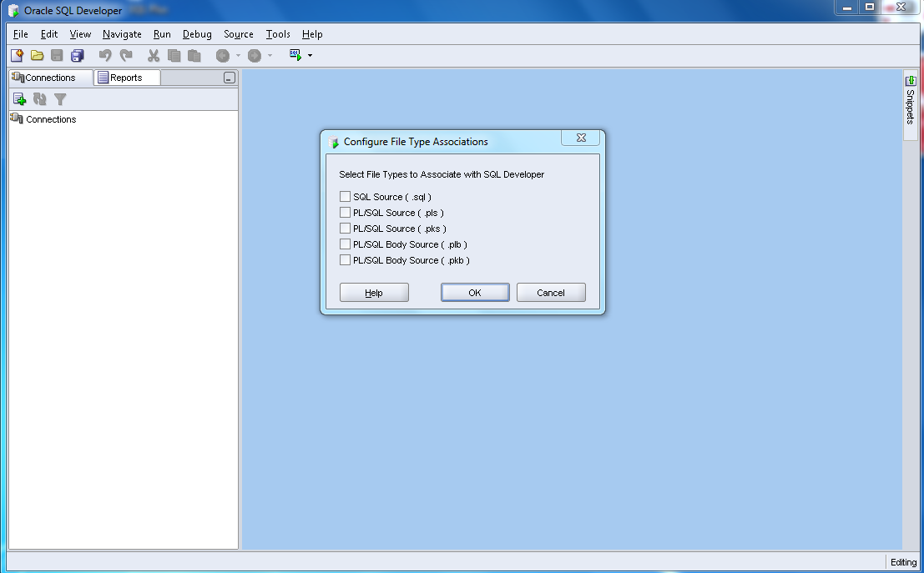Click the Forward navigation round button
The height and width of the screenshot is (573, 924).
click(255, 55)
